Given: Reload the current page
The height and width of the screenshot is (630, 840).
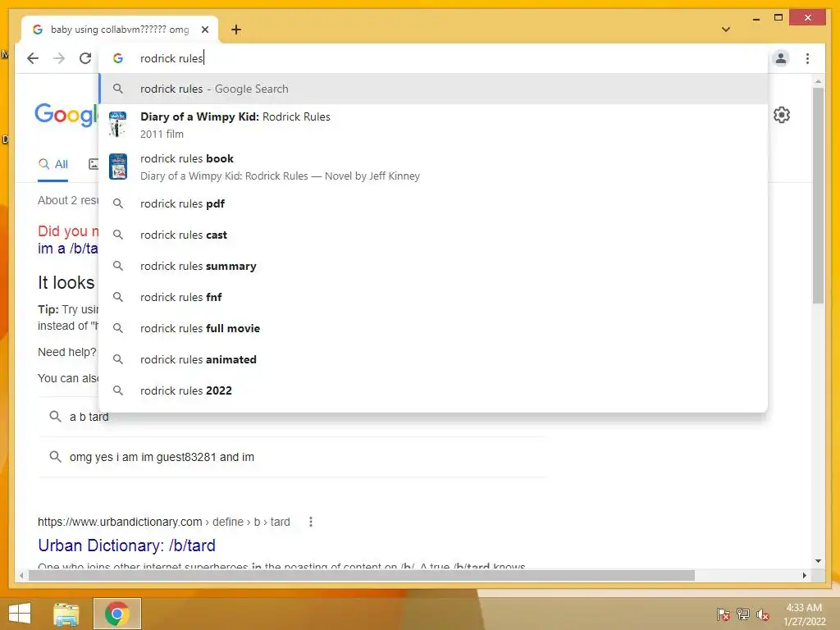Looking at the screenshot, I should tap(85, 58).
